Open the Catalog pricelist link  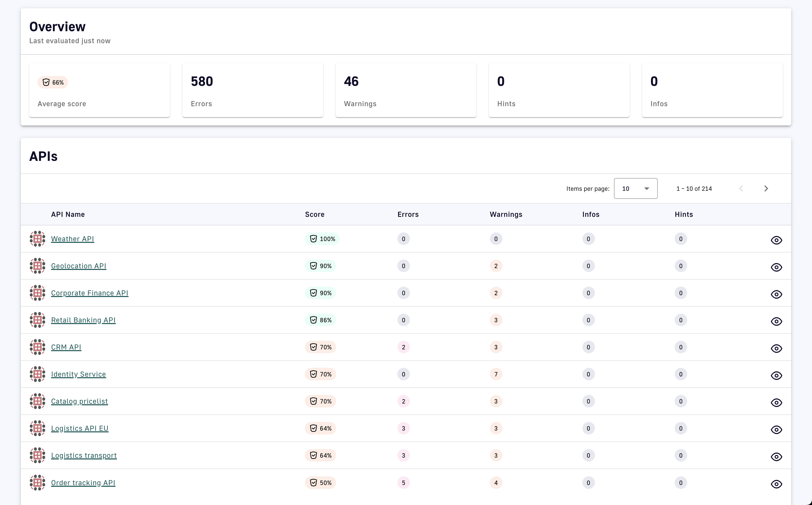79,401
